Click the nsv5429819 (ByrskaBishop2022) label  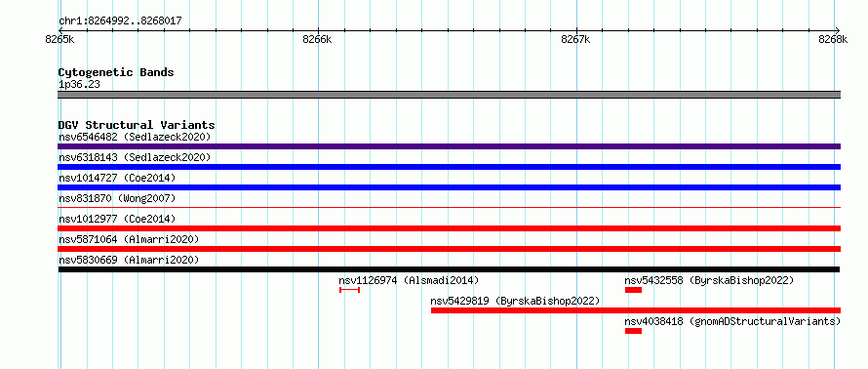click(x=515, y=301)
